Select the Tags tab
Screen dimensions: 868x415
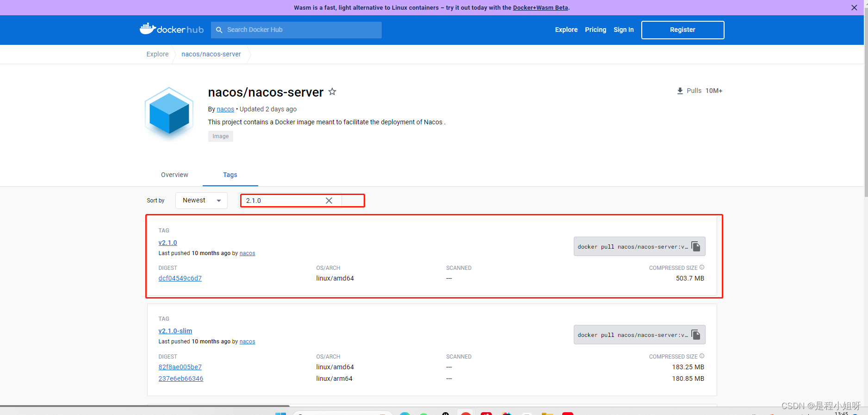click(x=230, y=175)
